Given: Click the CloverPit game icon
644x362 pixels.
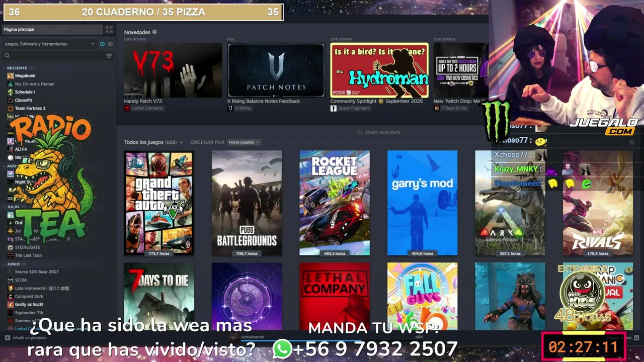Looking at the screenshot, I should (10, 100).
